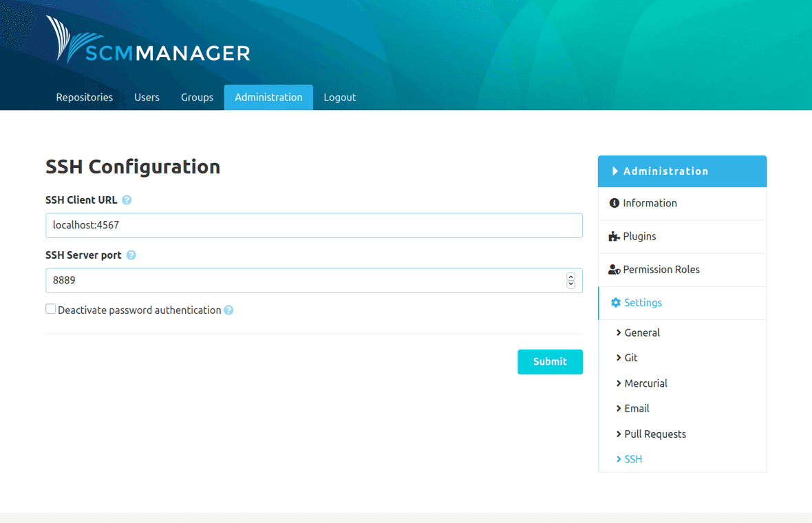Click the help icon next to password authentication option
The width and height of the screenshot is (812, 523).
click(228, 310)
